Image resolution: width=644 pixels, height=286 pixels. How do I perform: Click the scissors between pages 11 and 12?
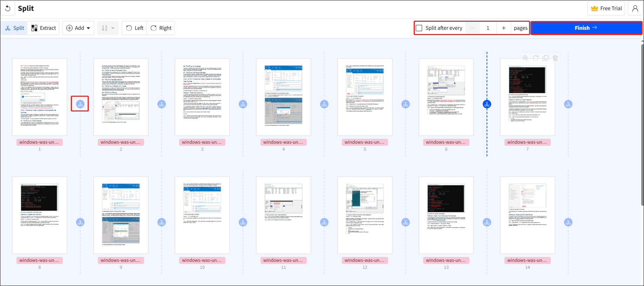tap(324, 222)
